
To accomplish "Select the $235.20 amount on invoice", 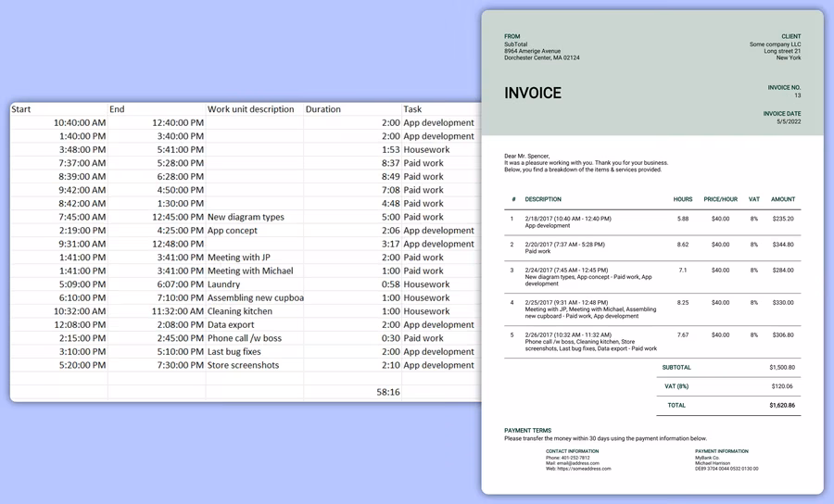I will (x=783, y=219).
